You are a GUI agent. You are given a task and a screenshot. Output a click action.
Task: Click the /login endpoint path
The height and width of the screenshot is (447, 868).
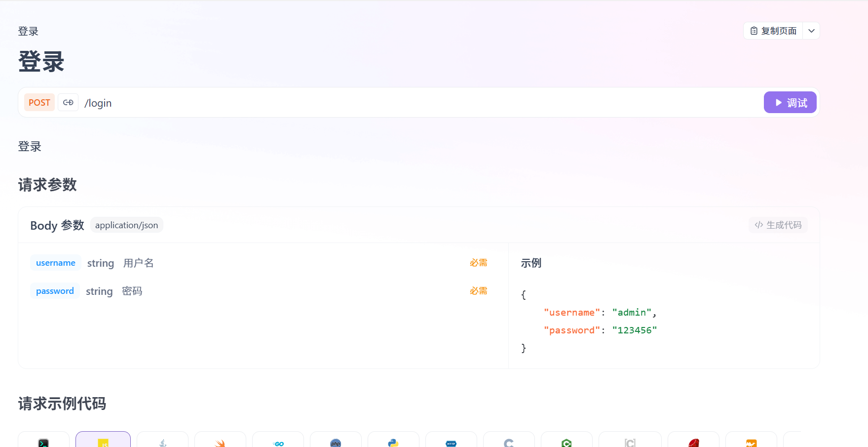[x=98, y=103]
